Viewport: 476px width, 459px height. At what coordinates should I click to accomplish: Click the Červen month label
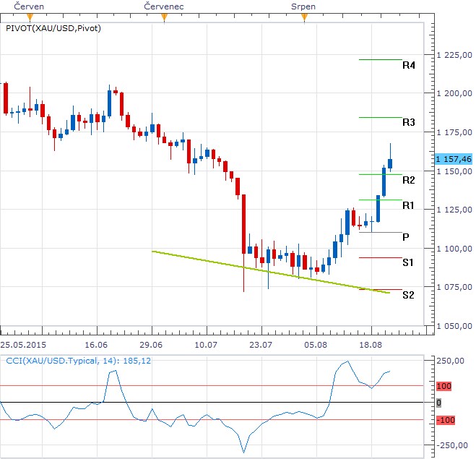[x=29, y=7]
